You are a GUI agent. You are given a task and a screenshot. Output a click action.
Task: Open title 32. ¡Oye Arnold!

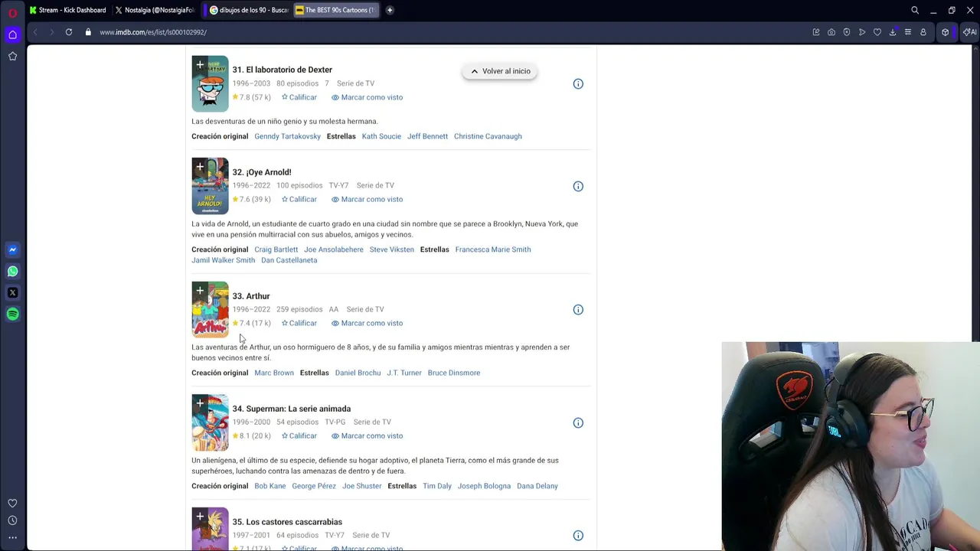tap(262, 172)
